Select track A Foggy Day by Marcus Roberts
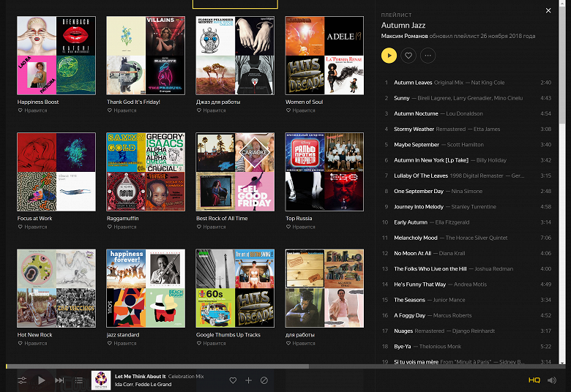571x392 pixels. coord(468,315)
